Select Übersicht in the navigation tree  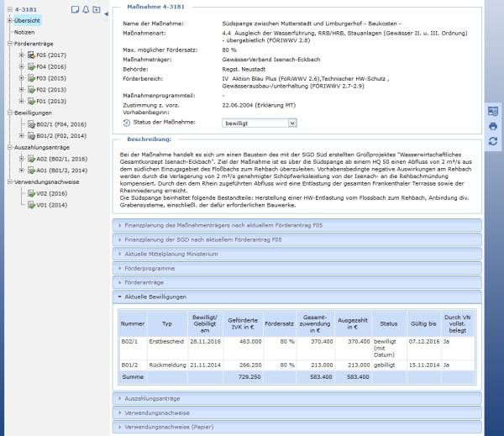[x=27, y=20]
